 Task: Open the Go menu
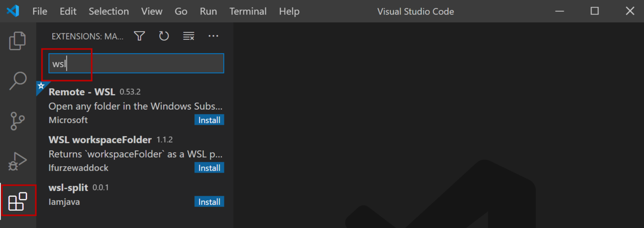tap(181, 11)
